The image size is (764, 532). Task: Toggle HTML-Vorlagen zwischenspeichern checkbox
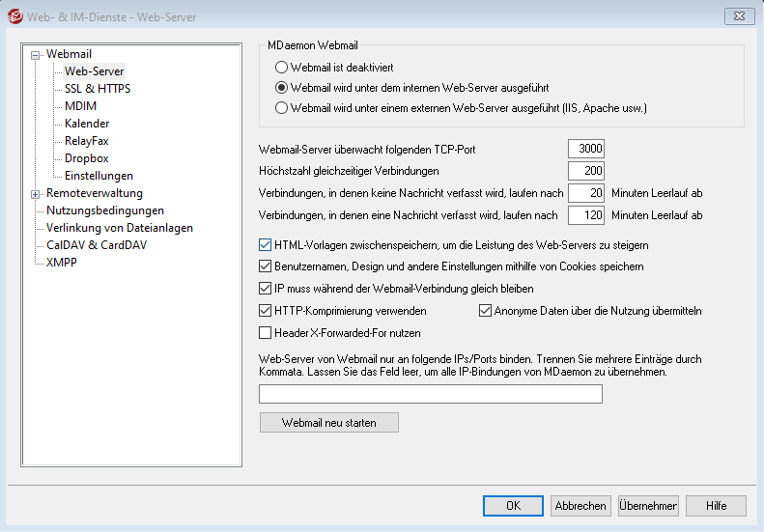(x=267, y=245)
